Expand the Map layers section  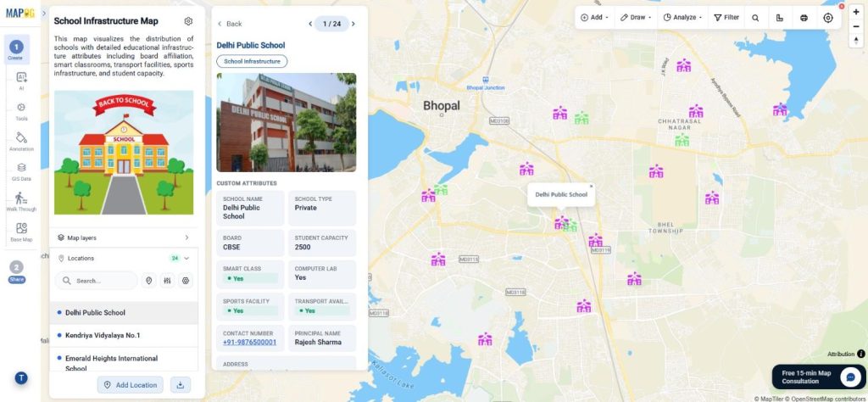[x=124, y=237]
